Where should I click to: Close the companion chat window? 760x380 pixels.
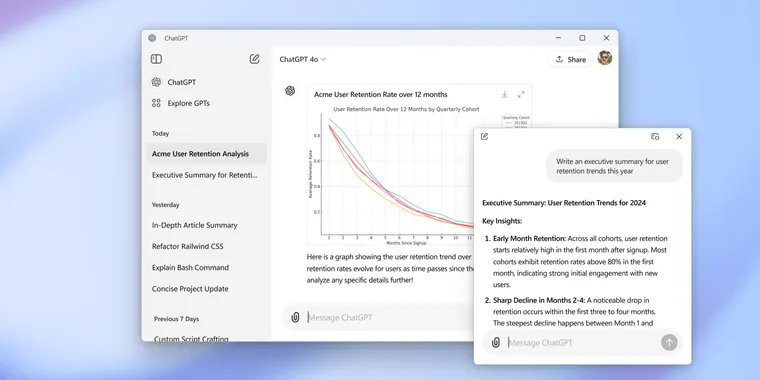coord(679,137)
